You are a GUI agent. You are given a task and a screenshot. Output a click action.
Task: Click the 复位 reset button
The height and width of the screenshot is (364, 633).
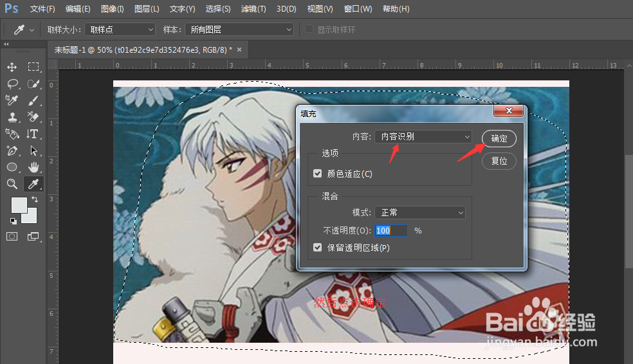[x=499, y=161]
